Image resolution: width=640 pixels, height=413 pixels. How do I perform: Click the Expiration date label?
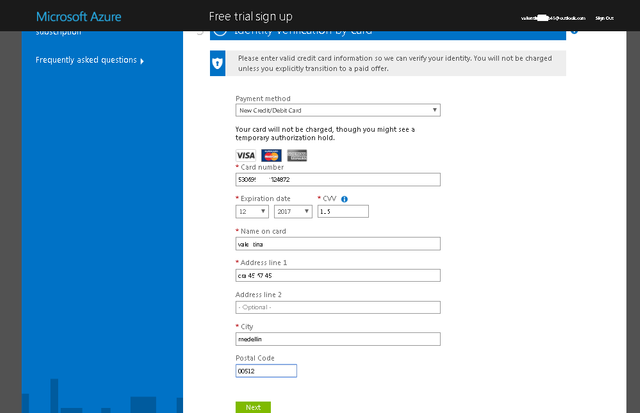265,199
